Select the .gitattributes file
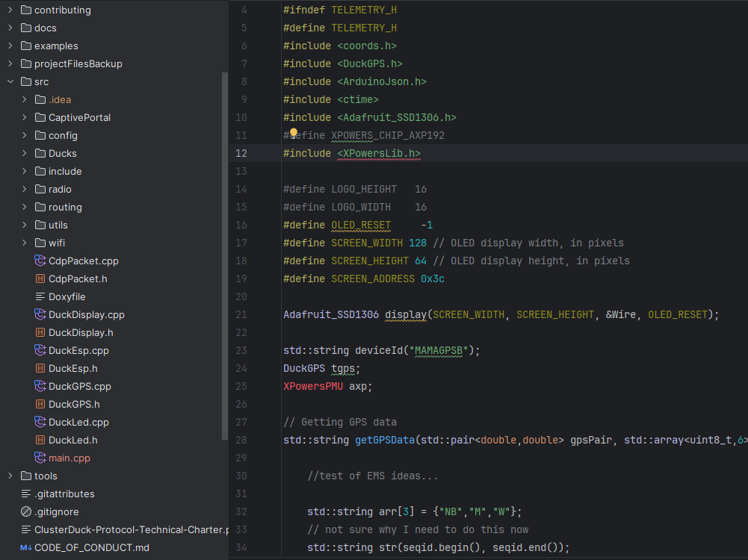 (x=64, y=494)
